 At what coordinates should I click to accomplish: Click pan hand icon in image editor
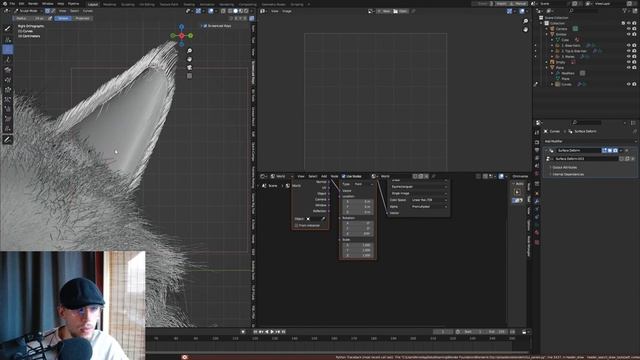coord(526,30)
